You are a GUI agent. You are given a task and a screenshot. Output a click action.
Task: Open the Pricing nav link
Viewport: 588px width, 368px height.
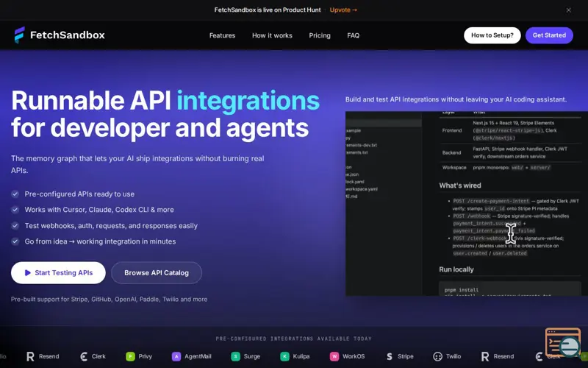click(x=320, y=35)
